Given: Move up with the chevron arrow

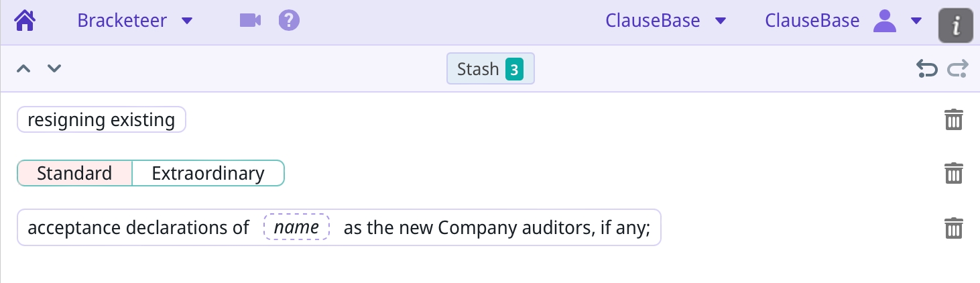Looking at the screenshot, I should (x=23, y=68).
